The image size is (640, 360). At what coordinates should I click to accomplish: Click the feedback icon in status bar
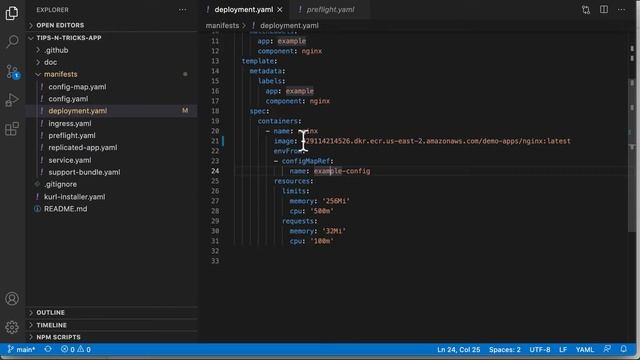(607, 349)
